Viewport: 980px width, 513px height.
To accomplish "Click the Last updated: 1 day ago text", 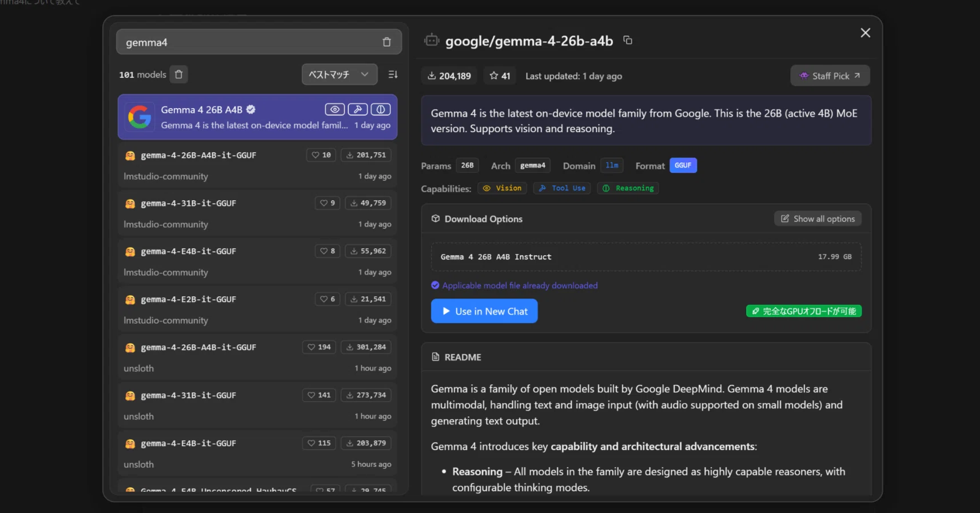I will tap(573, 76).
